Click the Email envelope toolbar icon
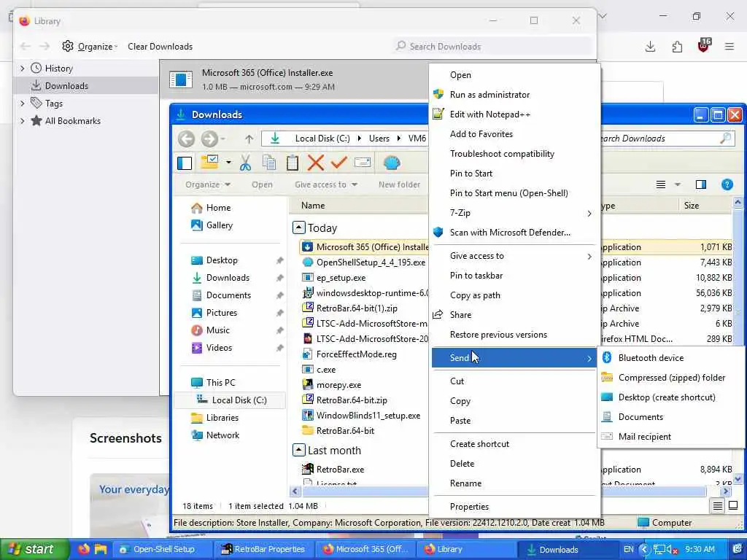Screen dimensions: 747x560 (x=363, y=163)
